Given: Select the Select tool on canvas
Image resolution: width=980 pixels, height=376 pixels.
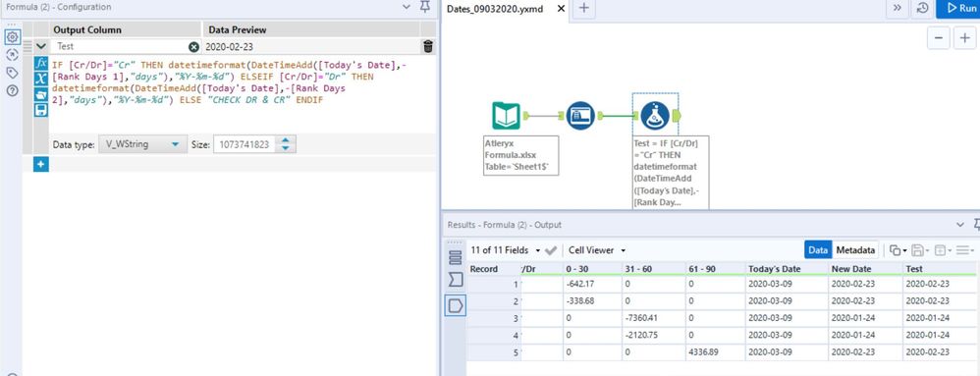Looking at the screenshot, I should 580,116.
